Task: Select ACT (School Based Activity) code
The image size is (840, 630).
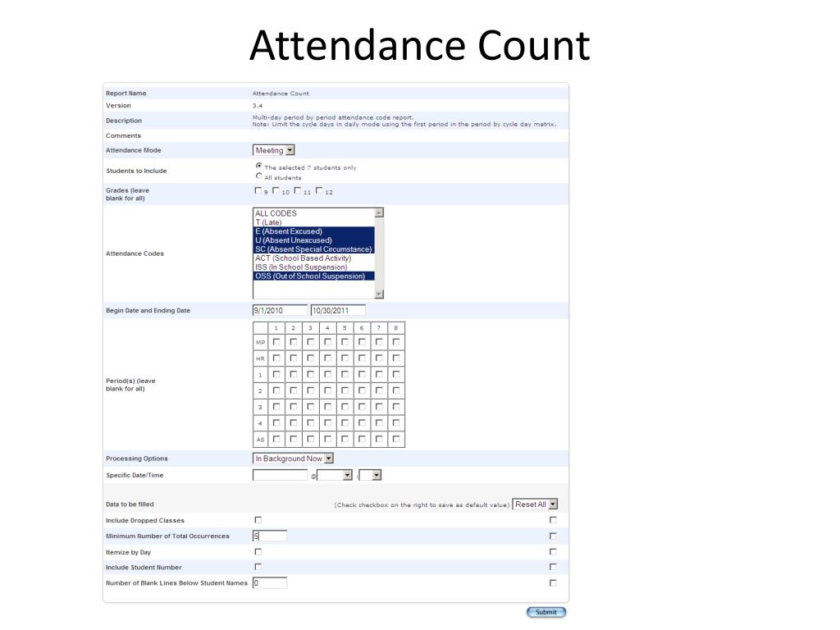Action: [313, 258]
